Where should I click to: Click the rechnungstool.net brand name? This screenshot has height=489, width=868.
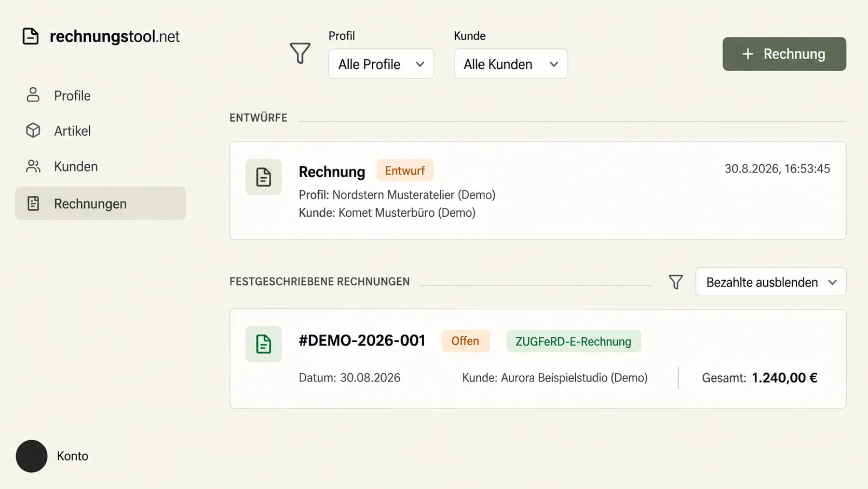115,36
